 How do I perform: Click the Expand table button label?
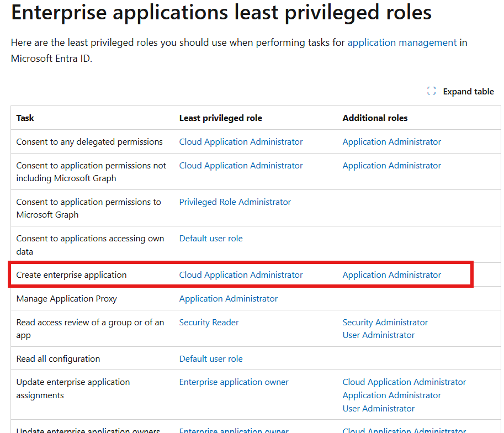(x=468, y=91)
